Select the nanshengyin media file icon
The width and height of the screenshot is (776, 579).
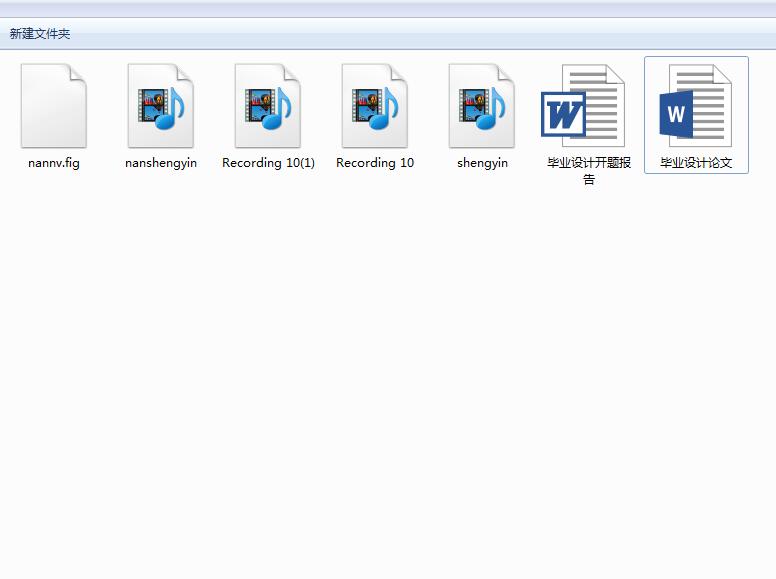click(161, 106)
